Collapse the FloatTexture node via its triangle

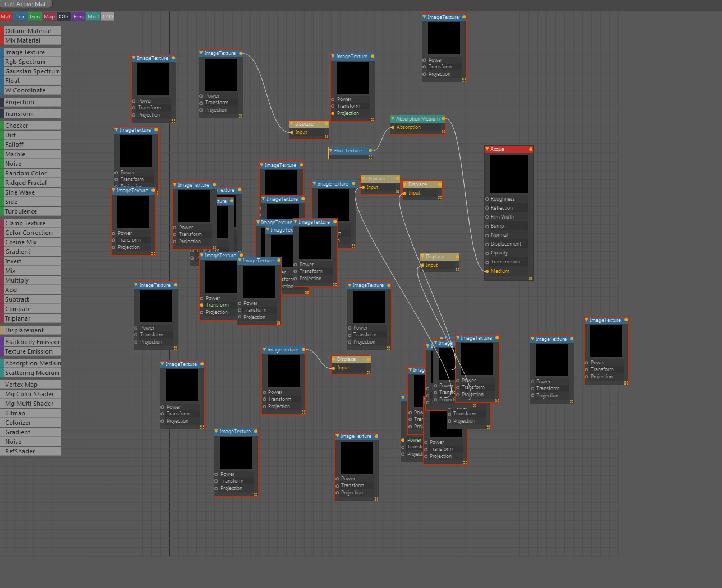[331, 150]
